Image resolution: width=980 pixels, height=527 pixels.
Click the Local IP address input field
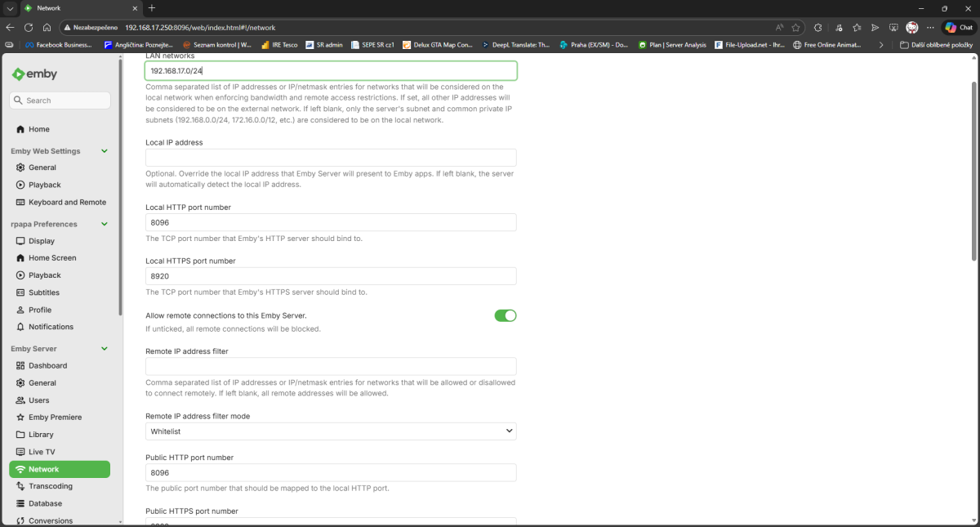tap(330, 157)
